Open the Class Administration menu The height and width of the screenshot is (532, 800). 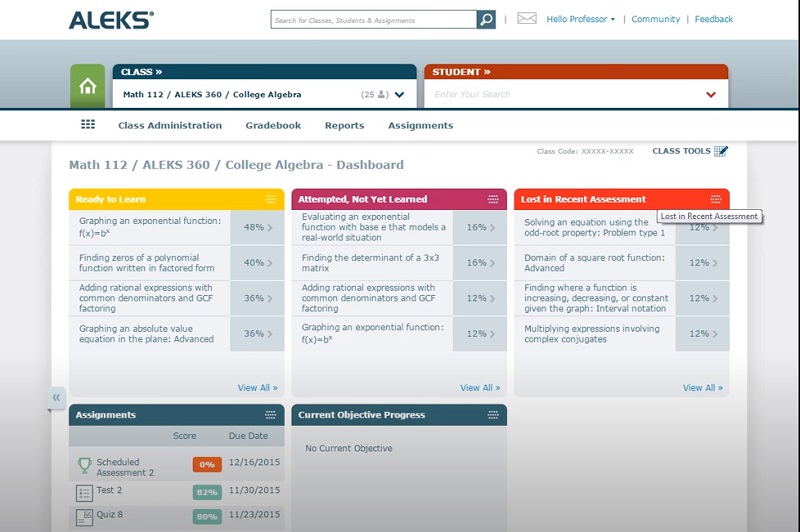click(170, 125)
